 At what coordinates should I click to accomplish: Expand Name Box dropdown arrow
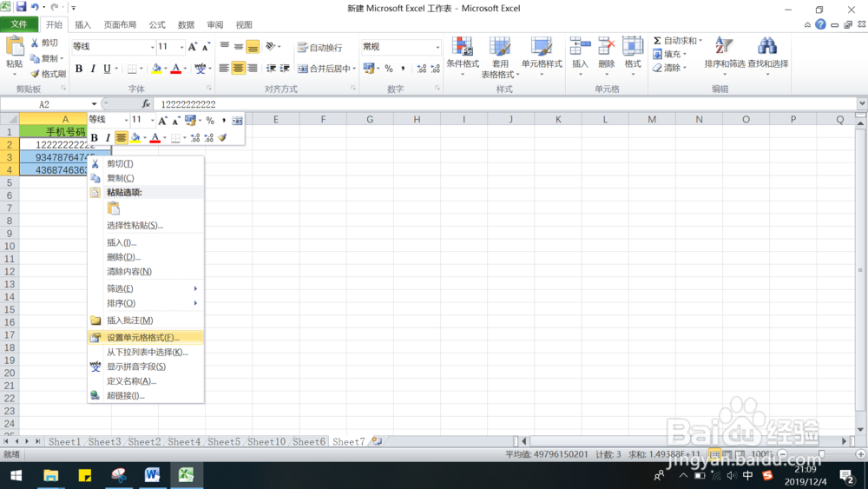click(x=94, y=104)
